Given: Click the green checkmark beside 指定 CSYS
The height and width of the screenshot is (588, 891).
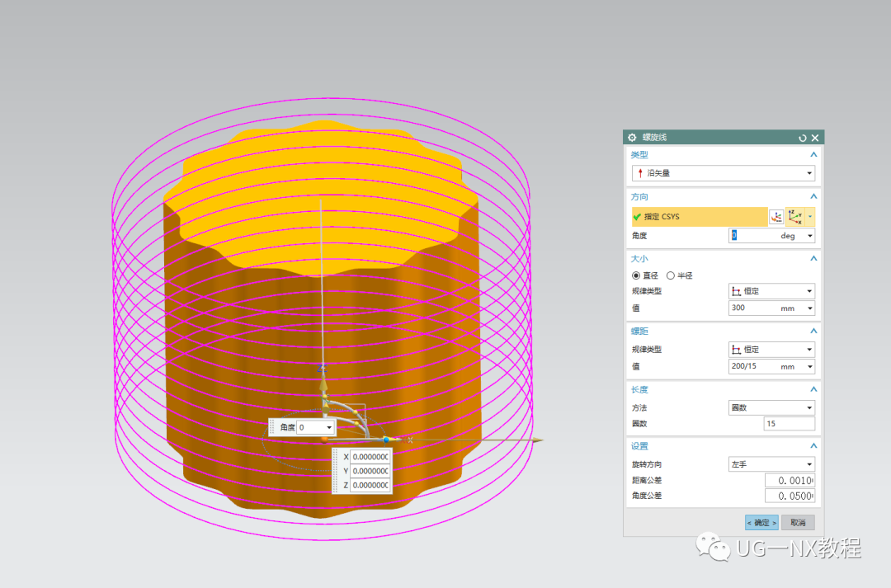Looking at the screenshot, I should pos(637,216).
